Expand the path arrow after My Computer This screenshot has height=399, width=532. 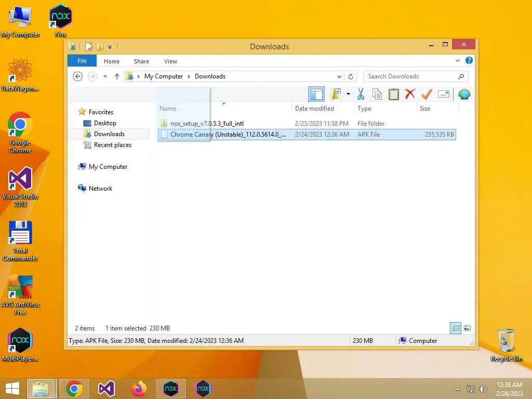tap(189, 76)
